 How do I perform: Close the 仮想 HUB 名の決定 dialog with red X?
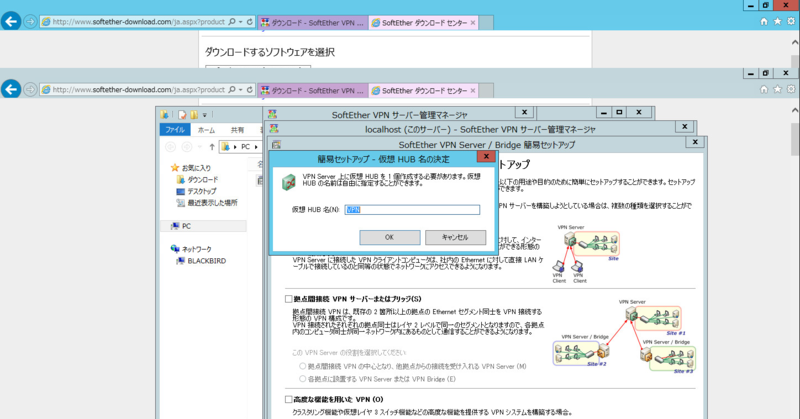click(486, 157)
